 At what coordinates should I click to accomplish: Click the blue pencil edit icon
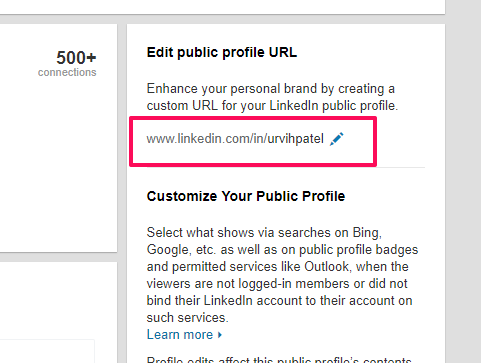click(336, 139)
